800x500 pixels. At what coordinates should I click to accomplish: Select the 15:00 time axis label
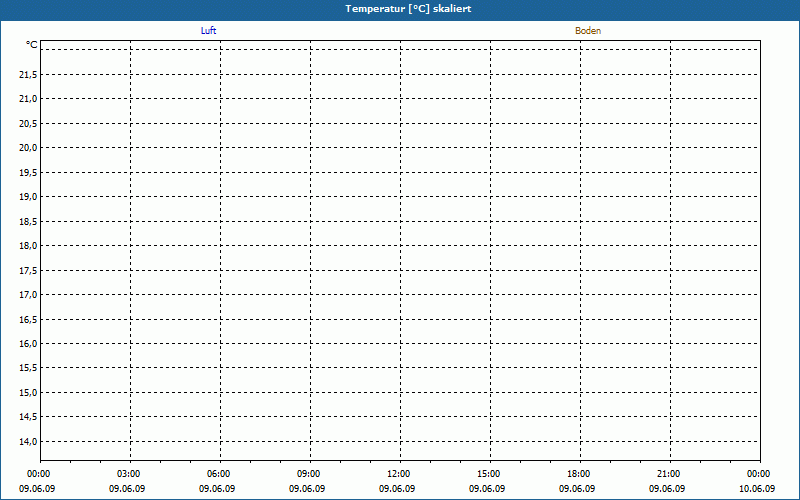489,474
